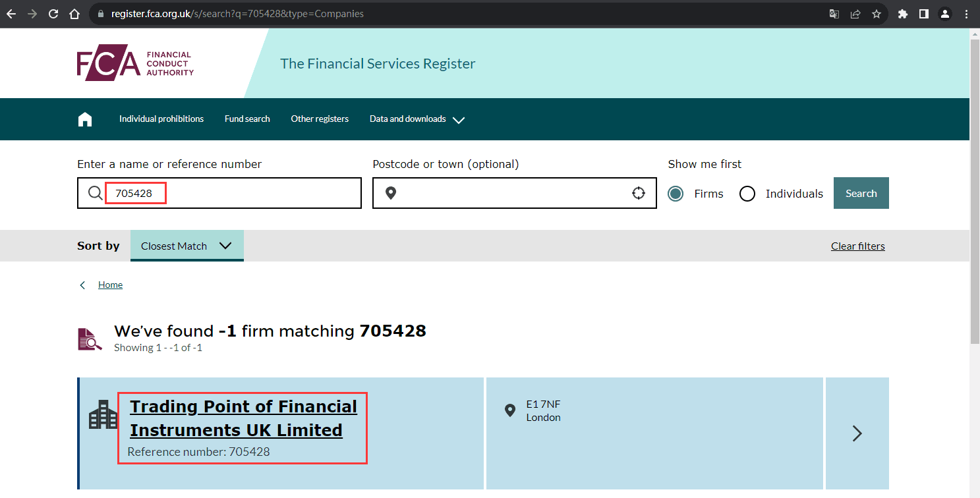Select the Individuals radio button

(747, 194)
